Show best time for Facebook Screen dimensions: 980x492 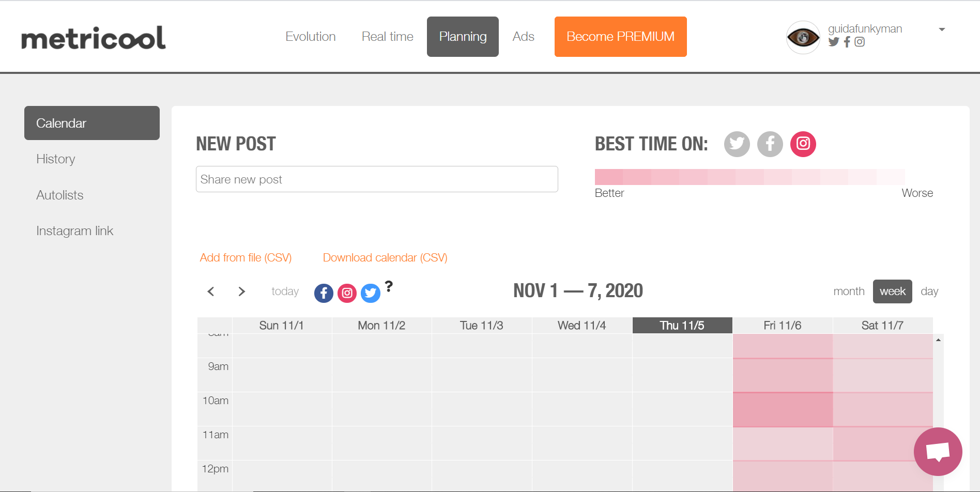(770, 144)
